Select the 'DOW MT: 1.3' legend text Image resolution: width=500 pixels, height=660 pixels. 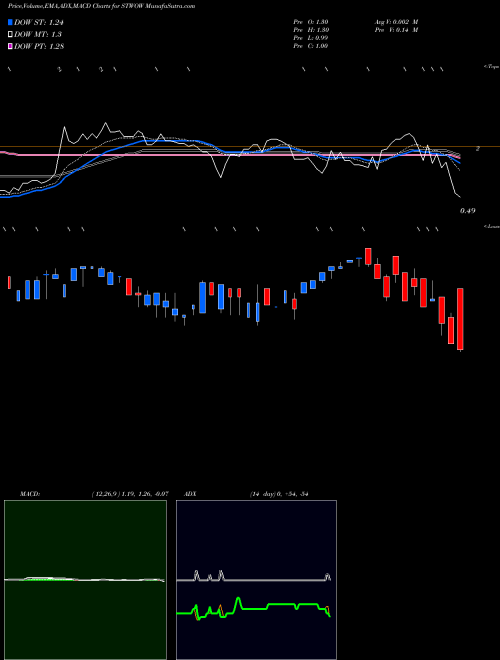click(38, 35)
